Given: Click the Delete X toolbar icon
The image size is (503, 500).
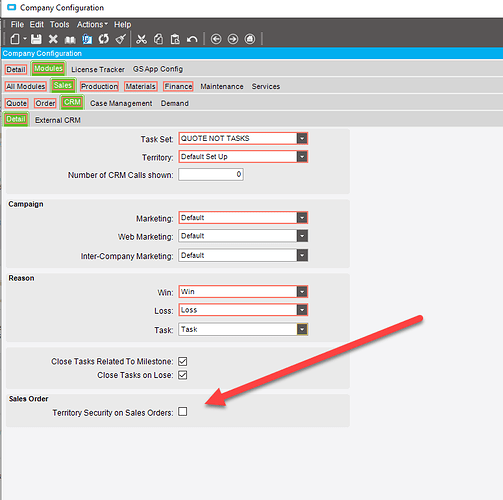Looking at the screenshot, I should click(x=53, y=39).
